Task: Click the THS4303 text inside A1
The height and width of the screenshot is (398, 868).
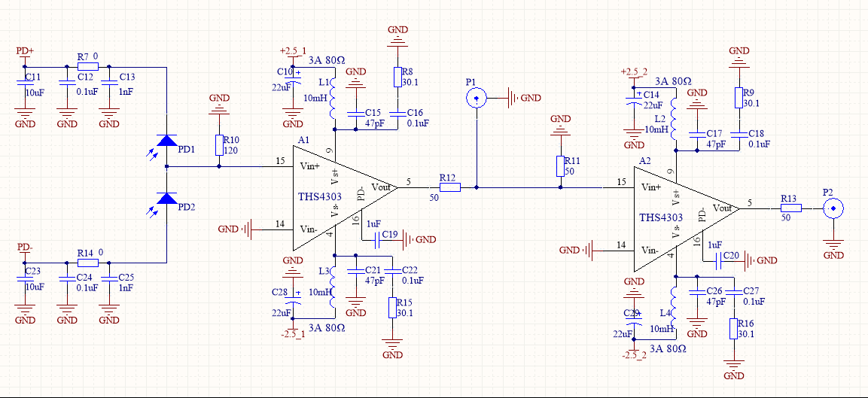Action: click(319, 196)
